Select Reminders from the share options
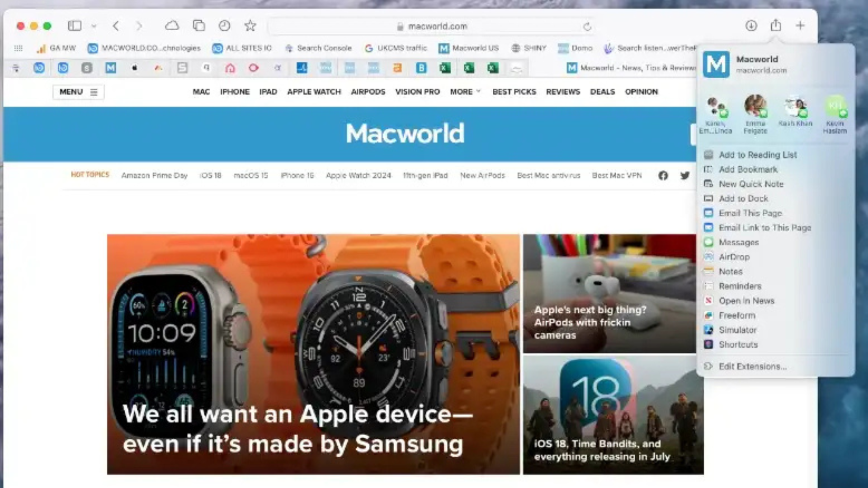 point(740,286)
